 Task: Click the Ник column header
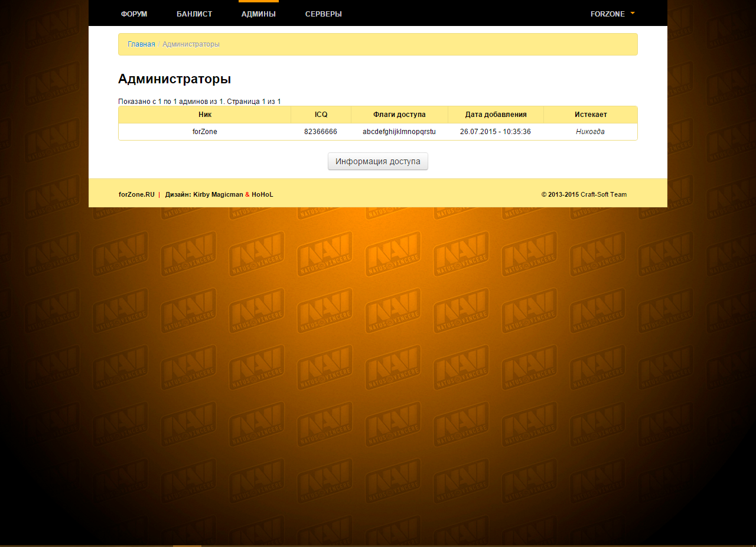205,115
